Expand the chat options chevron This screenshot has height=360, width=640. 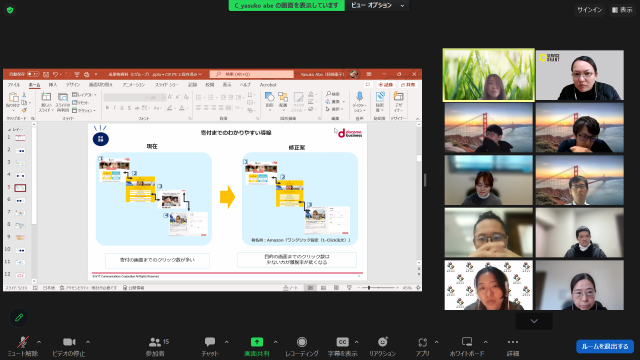(x=227, y=342)
